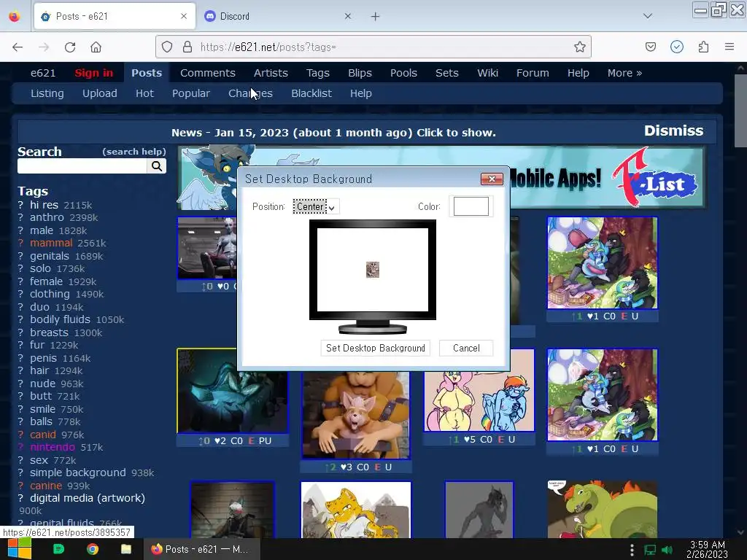Switch to the Discord browser tab

click(x=278, y=16)
